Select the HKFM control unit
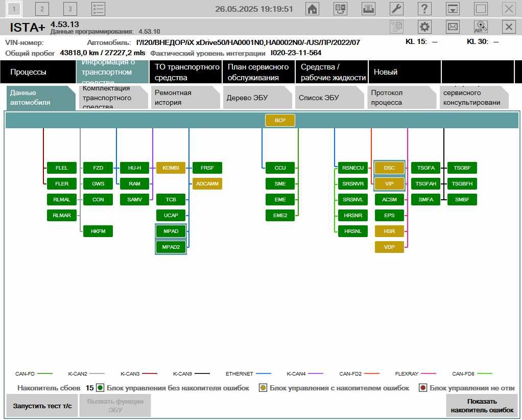Viewport: 522px width, 420px height. 98,231
